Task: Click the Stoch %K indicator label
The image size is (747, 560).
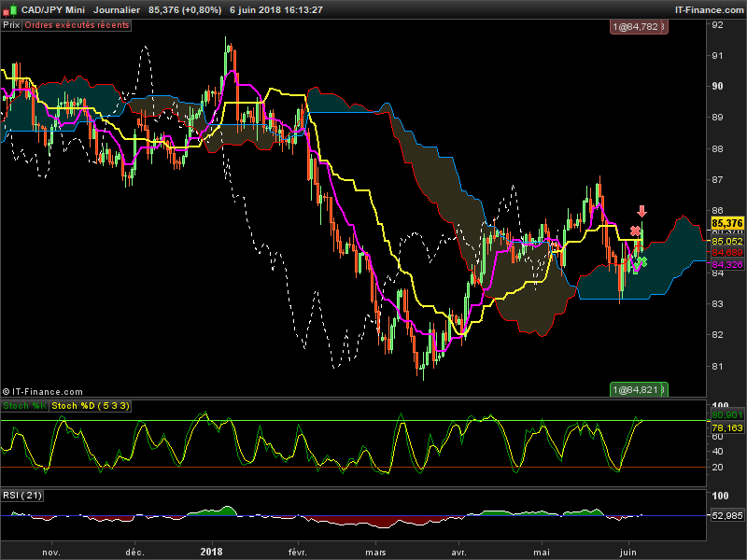Action: (x=25, y=406)
